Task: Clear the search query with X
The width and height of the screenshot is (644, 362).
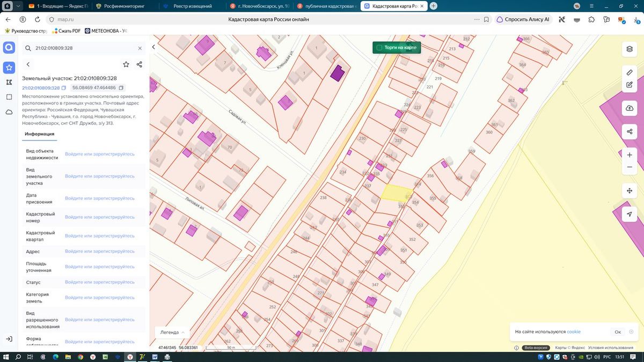Action: (x=140, y=48)
